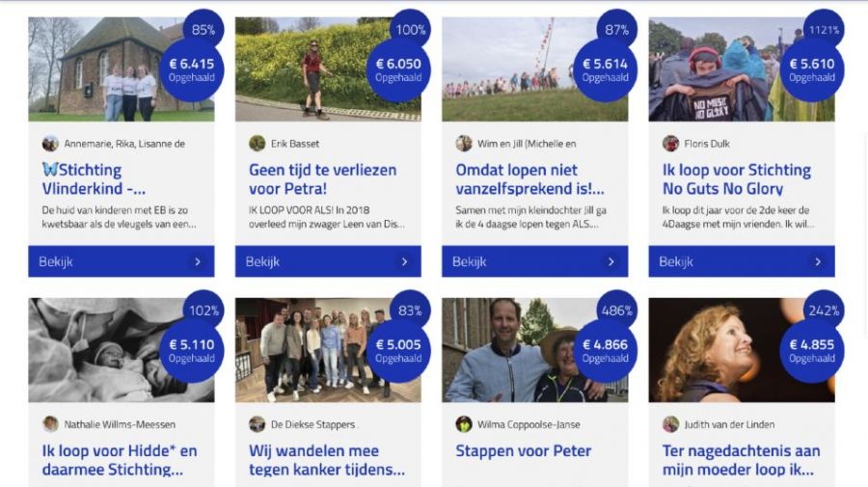This screenshot has height=487, width=868.
Task: Click the 1121% progress badge
Action: click(x=824, y=30)
